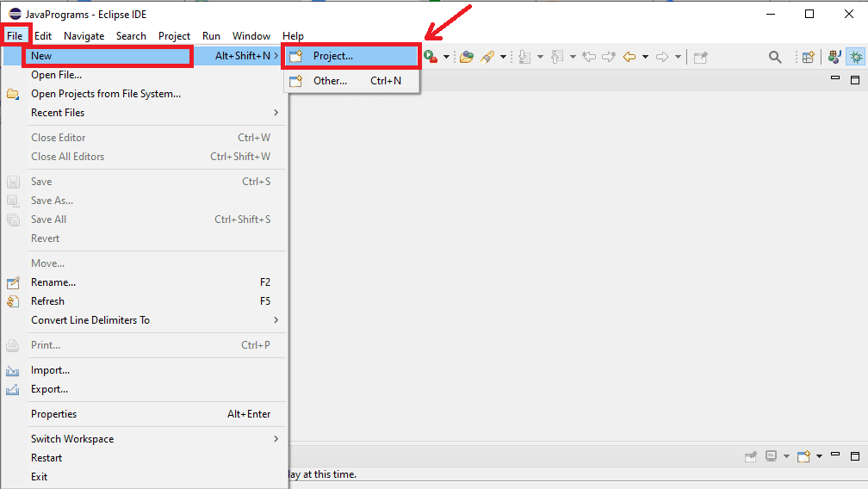
Task: Open the Back history dropdown arrow
Action: point(645,57)
